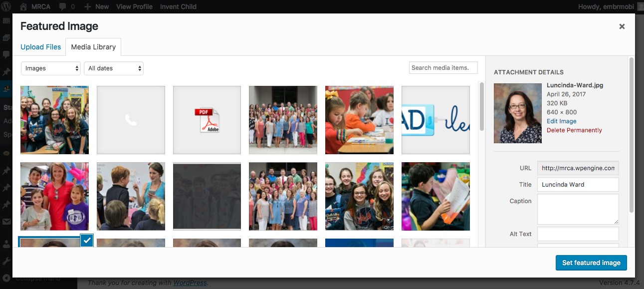The width and height of the screenshot is (644, 289).
Task: Open the MRCA site home icon
Action: [x=23, y=6]
